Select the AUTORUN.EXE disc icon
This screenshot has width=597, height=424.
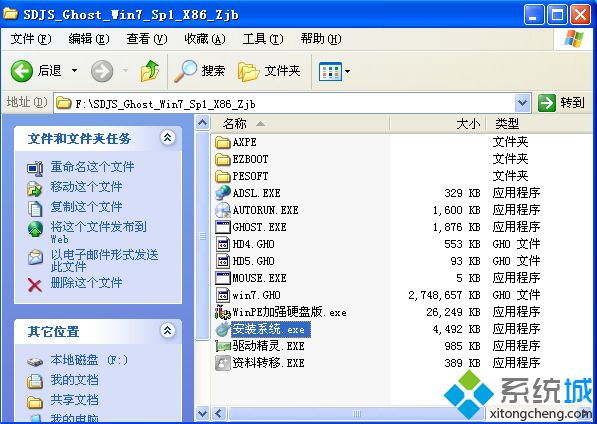(x=222, y=210)
